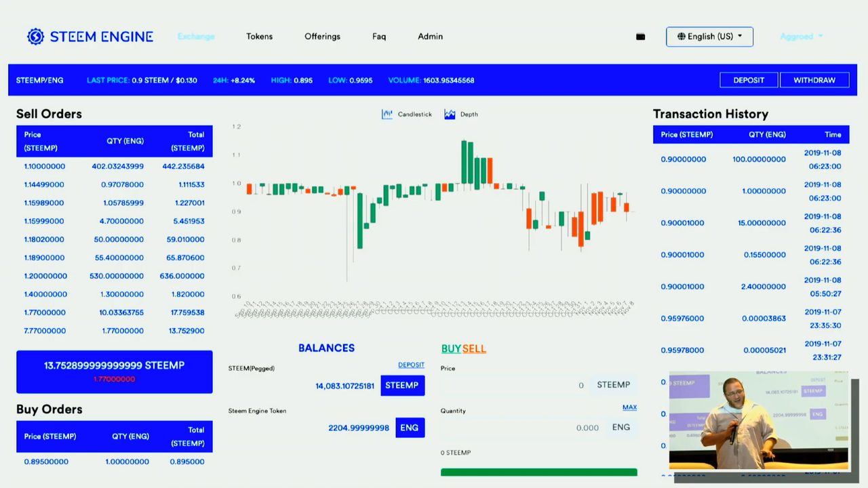Image resolution: width=868 pixels, height=488 pixels.
Task: Select sell order priced 1.15989000
Action: [114, 203]
